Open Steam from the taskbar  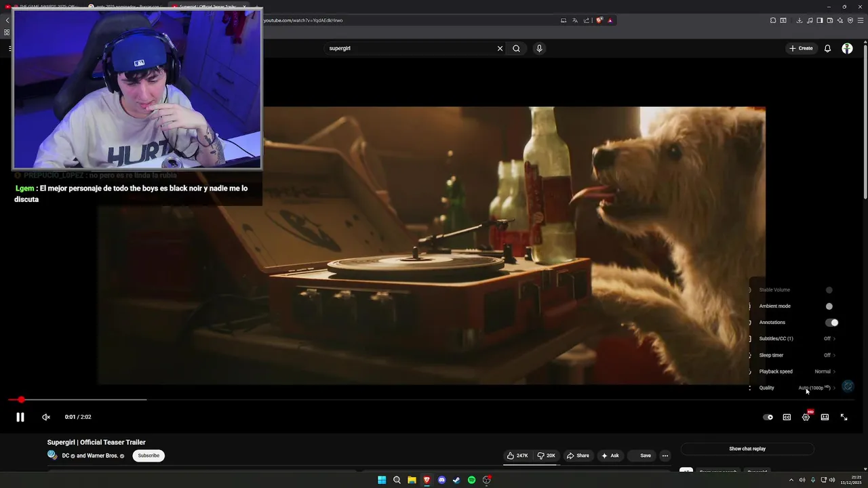(456, 480)
